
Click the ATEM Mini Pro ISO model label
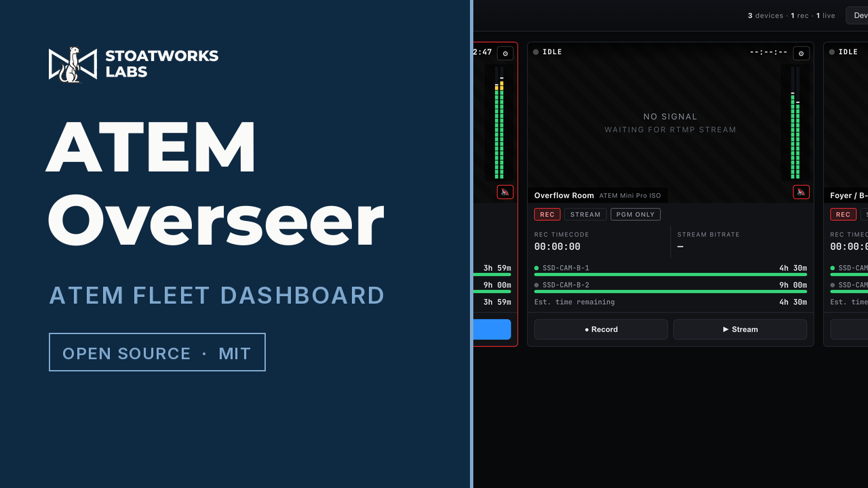tap(630, 196)
